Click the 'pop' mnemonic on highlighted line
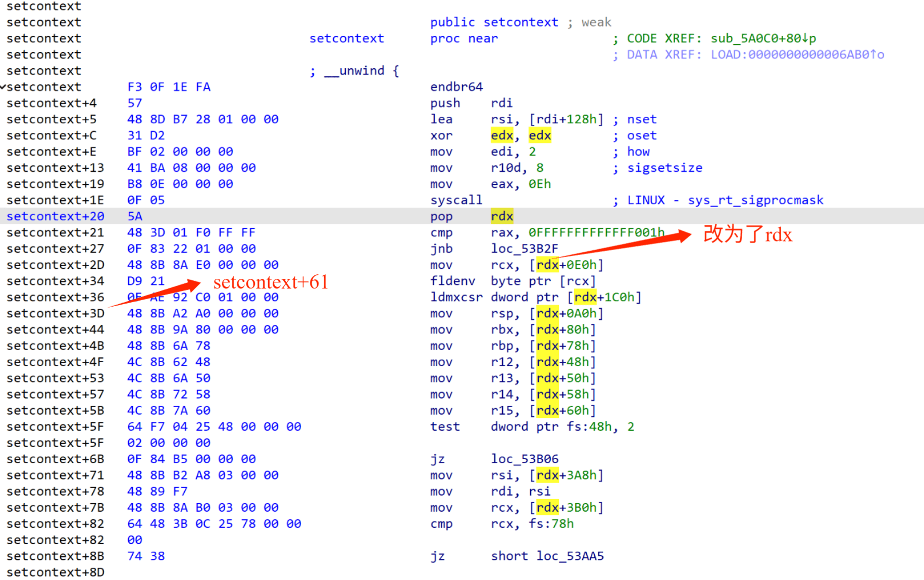924x580 pixels. pos(441,216)
